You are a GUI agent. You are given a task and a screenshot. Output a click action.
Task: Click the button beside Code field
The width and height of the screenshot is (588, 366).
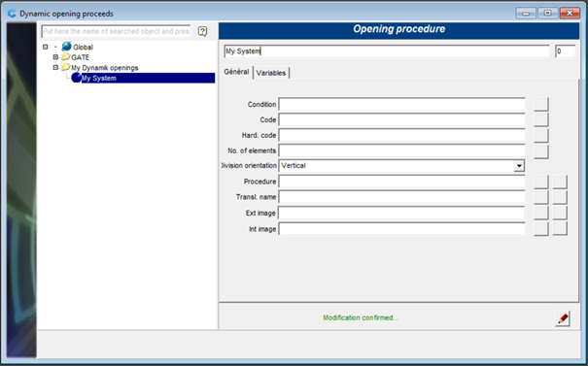[540, 119]
